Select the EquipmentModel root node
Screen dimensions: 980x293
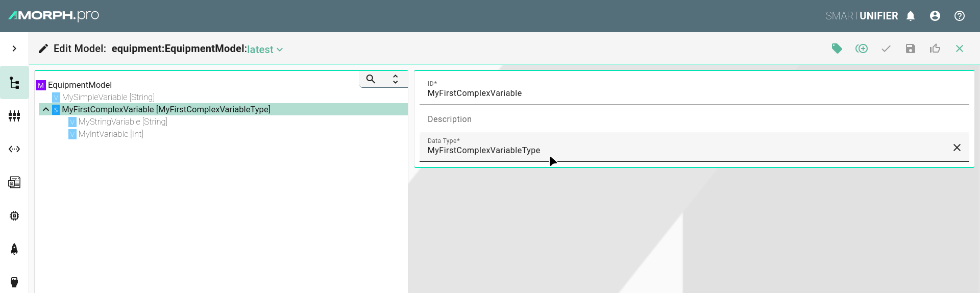pos(80,85)
